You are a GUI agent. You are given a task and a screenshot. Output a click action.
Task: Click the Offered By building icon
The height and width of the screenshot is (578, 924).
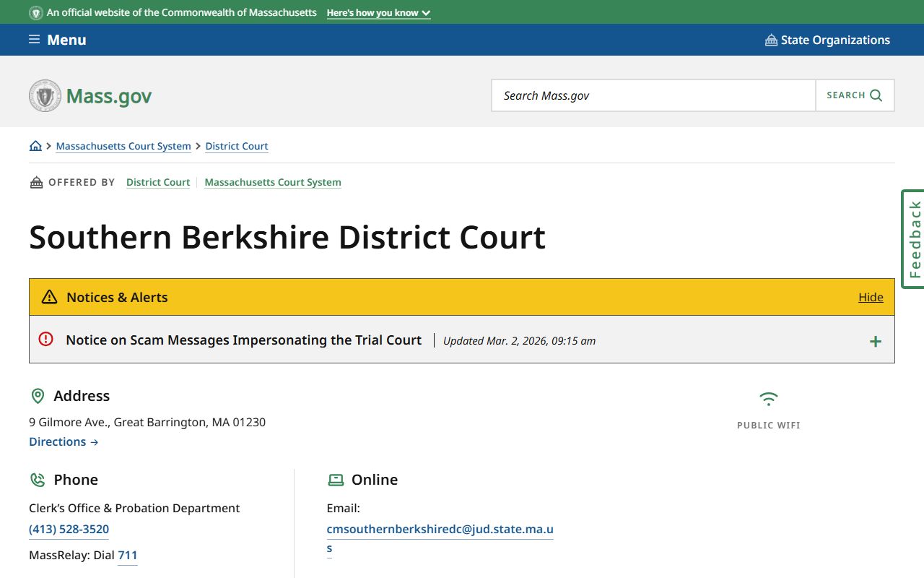pos(36,182)
